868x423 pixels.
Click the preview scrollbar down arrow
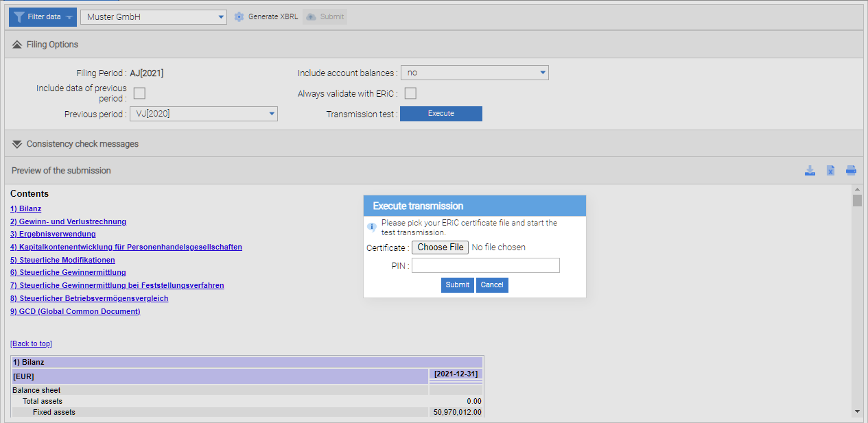click(857, 411)
